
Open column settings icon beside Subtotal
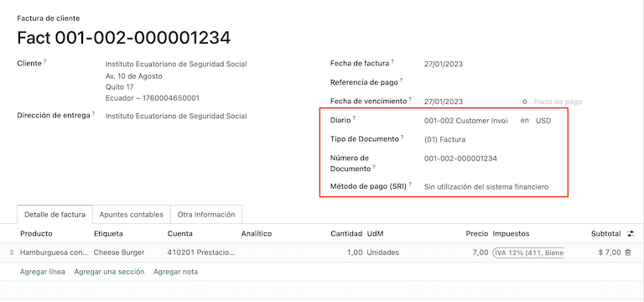[x=631, y=234]
